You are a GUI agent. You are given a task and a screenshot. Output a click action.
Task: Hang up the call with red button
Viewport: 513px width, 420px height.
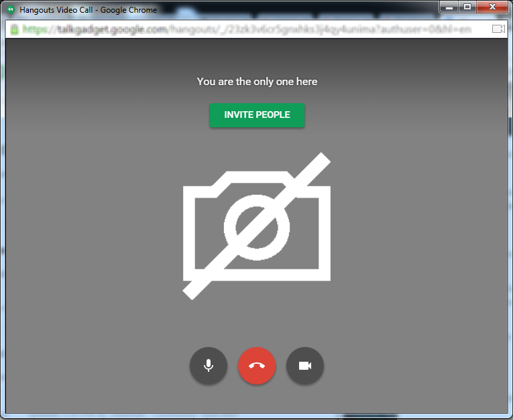257,366
